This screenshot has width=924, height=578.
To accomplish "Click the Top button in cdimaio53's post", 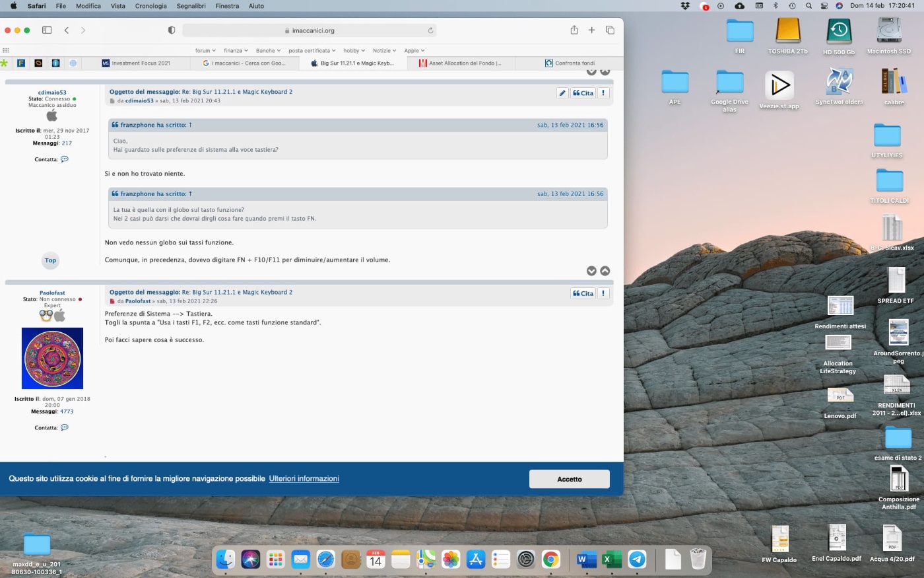I will point(50,260).
